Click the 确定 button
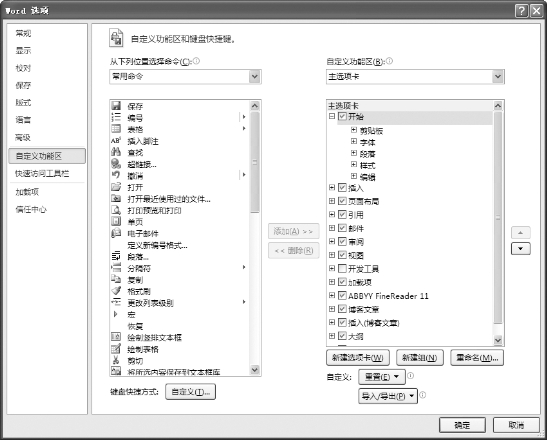Screen dimensions: 547x440 [462, 425]
